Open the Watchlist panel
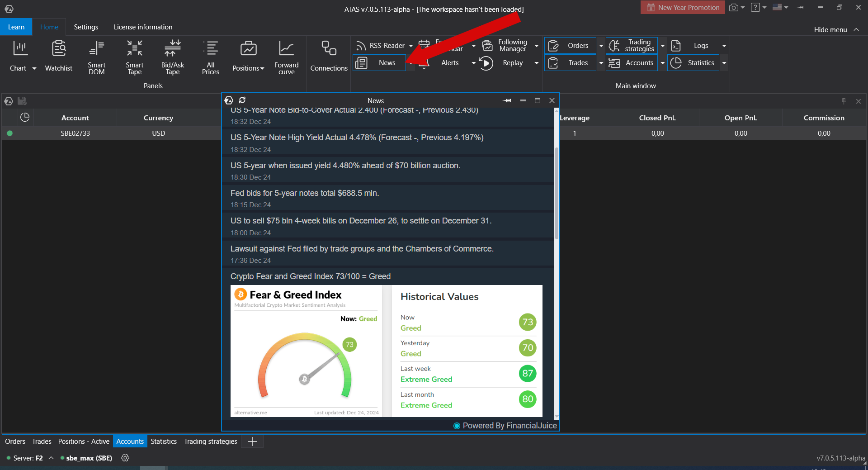This screenshot has height=470, width=868. point(59,56)
